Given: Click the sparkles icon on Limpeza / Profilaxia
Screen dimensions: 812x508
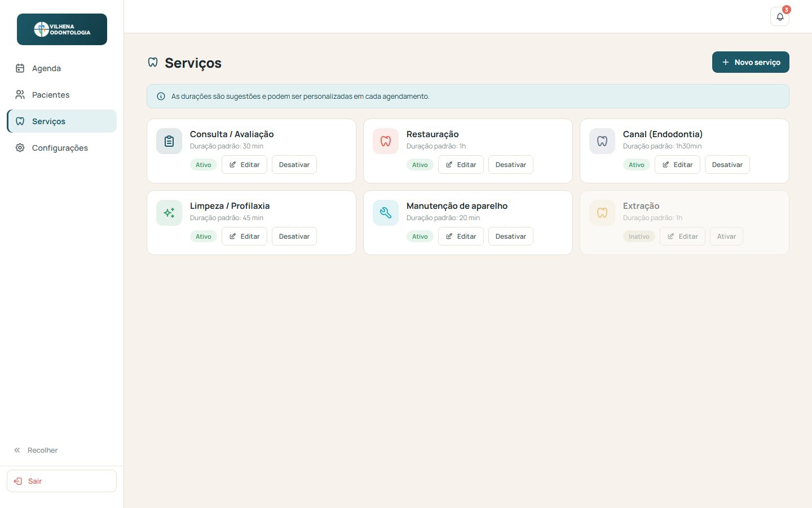Looking at the screenshot, I should (169, 213).
